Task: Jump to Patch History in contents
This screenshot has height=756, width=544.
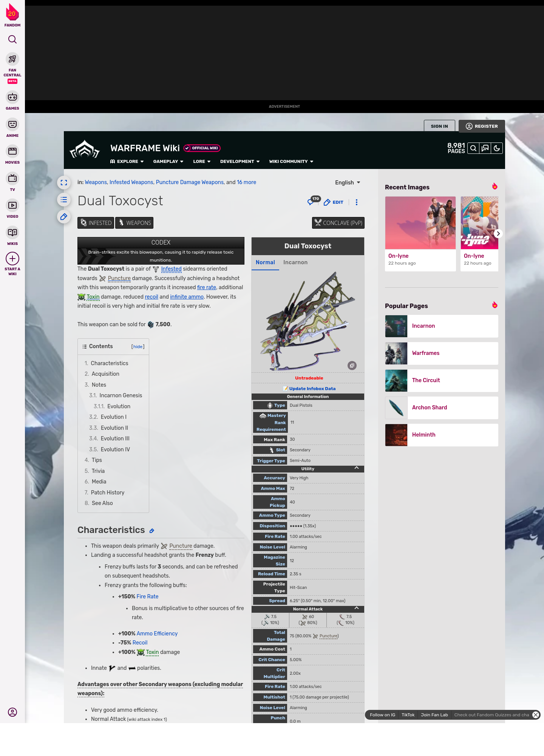Action: pyautogui.click(x=108, y=493)
